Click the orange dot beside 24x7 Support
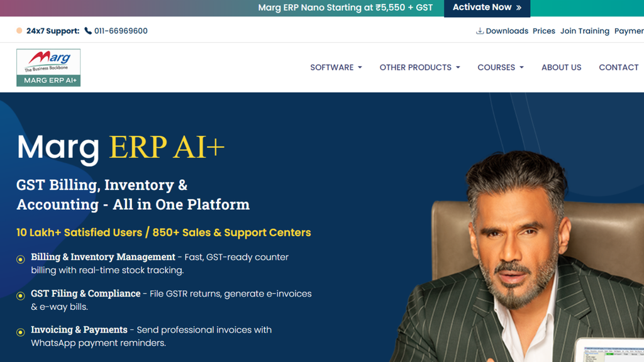The width and height of the screenshot is (644, 362). [19, 31]
